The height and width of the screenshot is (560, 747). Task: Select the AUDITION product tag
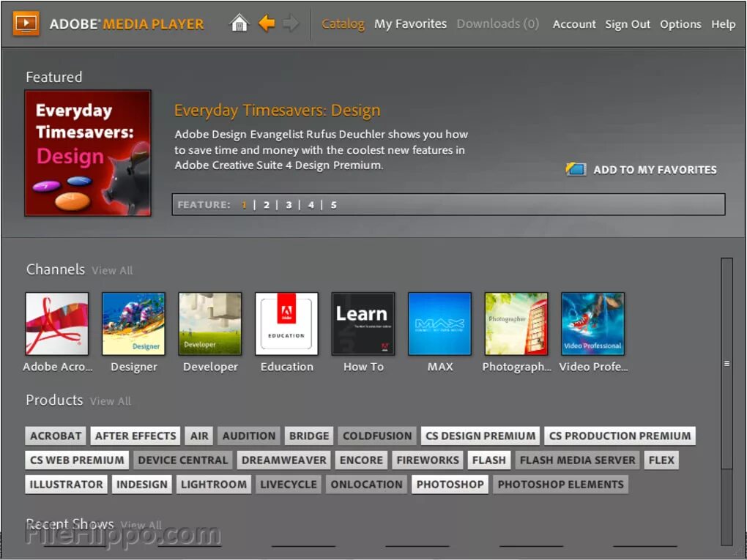(249, 436)
